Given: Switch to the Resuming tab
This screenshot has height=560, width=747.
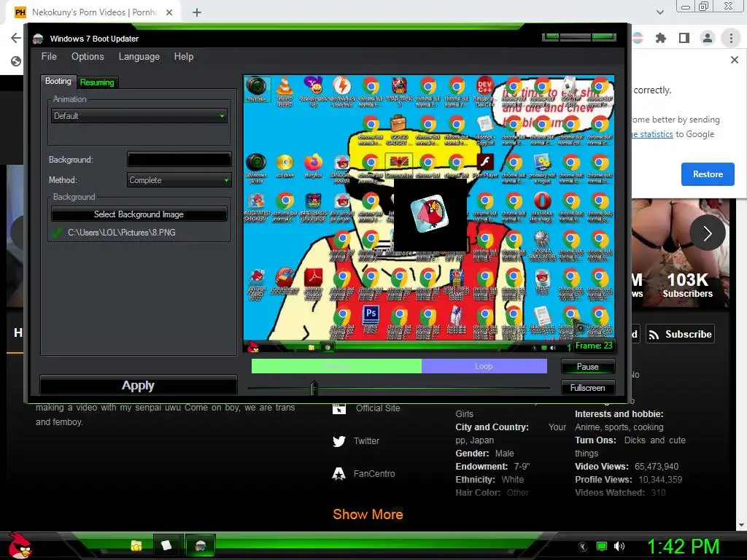Looking at the screenshot, I should (x=97, y=82).
